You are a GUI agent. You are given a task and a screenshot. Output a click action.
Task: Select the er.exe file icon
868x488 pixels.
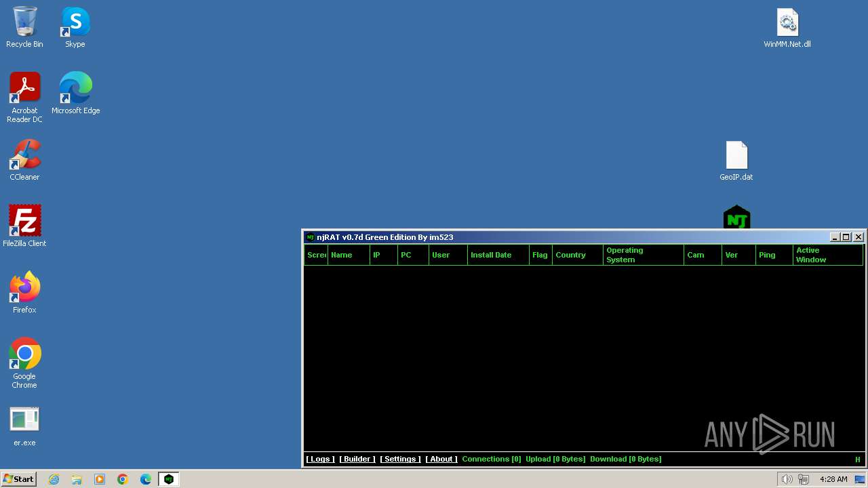24,426
